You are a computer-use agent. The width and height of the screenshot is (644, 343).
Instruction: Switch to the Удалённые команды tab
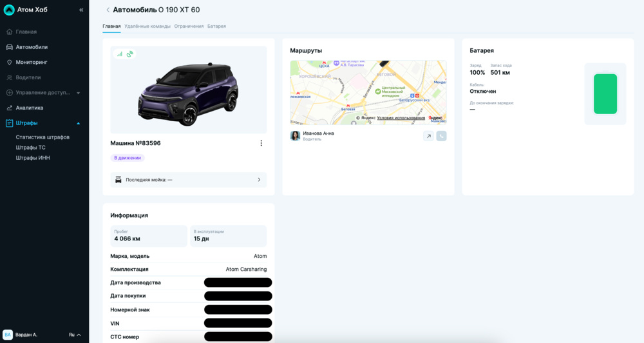pyautogui.click(x=147, y=26)
